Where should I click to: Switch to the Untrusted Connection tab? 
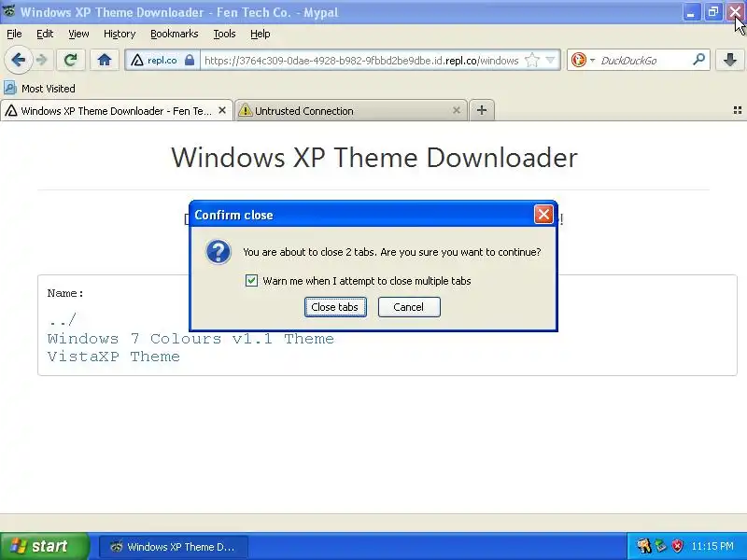(351, 111)
